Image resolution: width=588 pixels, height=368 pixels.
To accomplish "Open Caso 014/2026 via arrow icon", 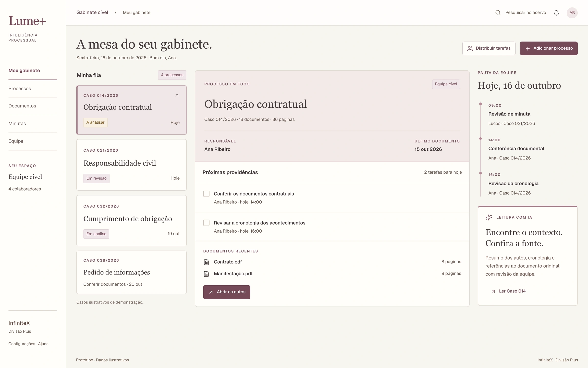I will coord(177,95).
